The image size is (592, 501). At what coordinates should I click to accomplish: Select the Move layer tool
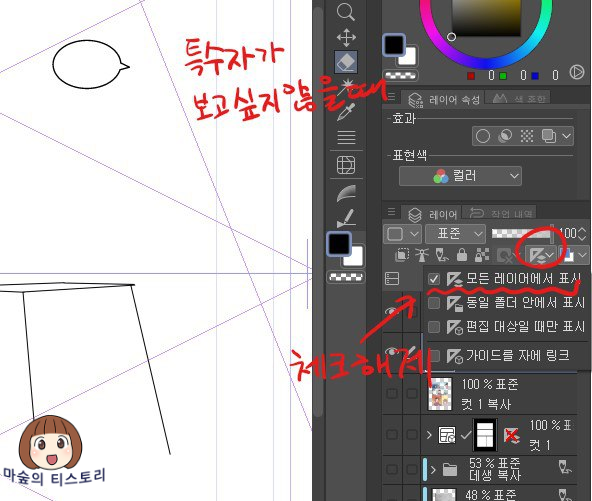(x=346, y=38)
